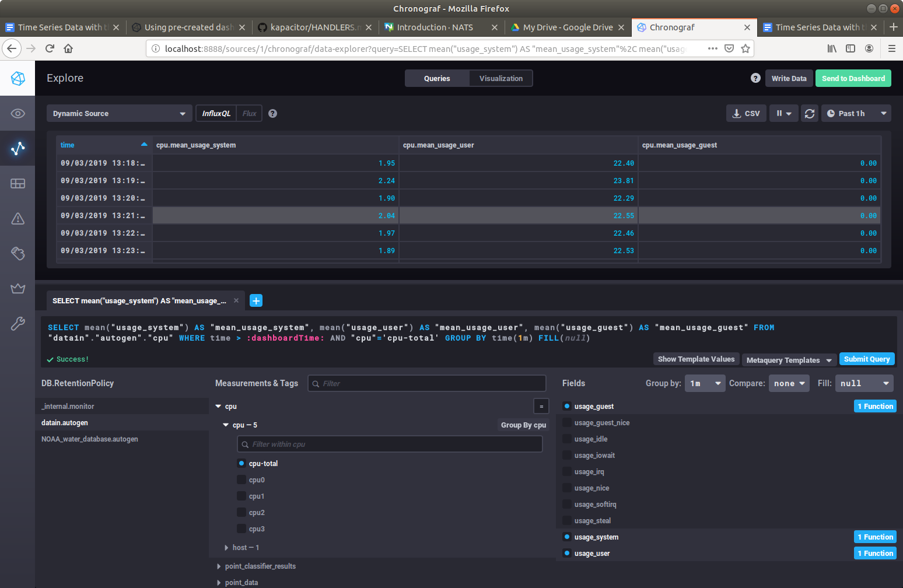
Task: Open the Past 1h time range dropdown
Action: coord(856,114)
